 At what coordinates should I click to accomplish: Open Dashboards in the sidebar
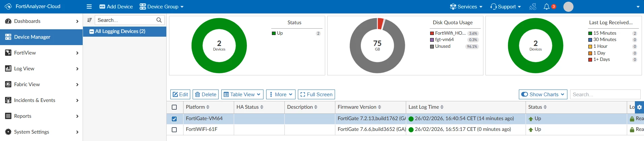(41, 21)
